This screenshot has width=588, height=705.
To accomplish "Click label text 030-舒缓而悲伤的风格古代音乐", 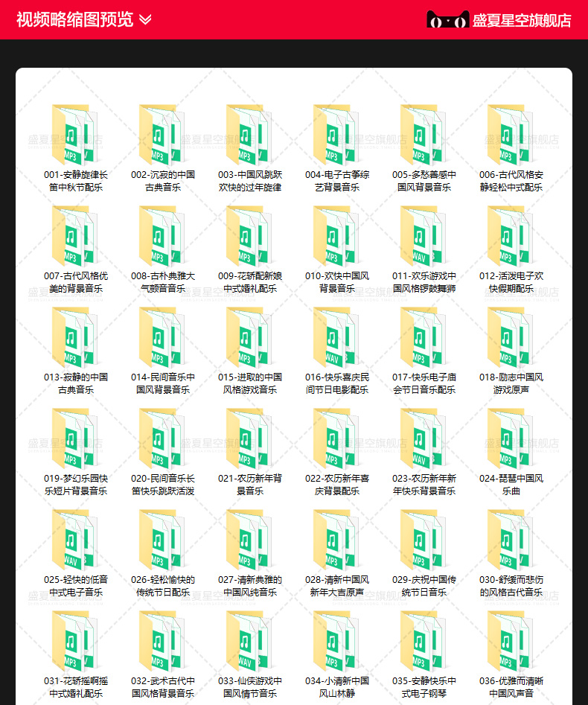I will [x=511, y=585].
